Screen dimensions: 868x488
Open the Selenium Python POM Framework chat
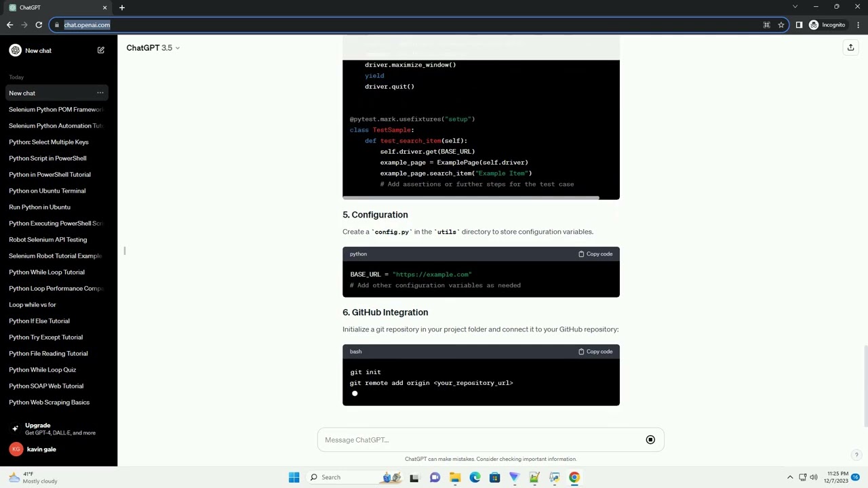coord(57,109)
